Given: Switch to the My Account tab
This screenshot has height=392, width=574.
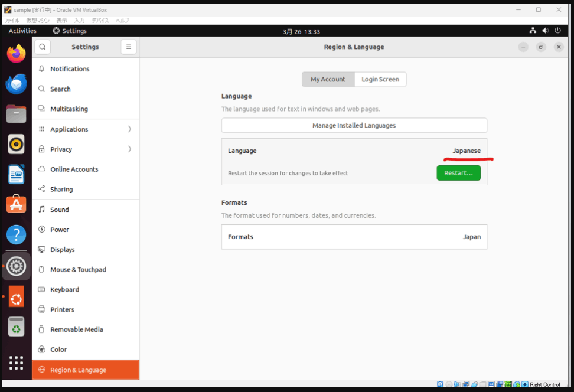Looking at the screenshot, I should click(x=328, y=80).
